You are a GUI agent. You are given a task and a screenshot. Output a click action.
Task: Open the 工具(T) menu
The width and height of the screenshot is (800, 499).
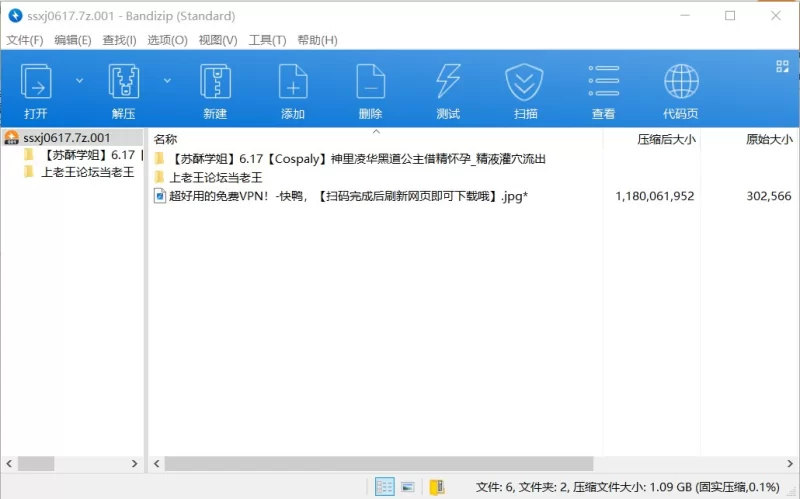(x=267, y=40)
